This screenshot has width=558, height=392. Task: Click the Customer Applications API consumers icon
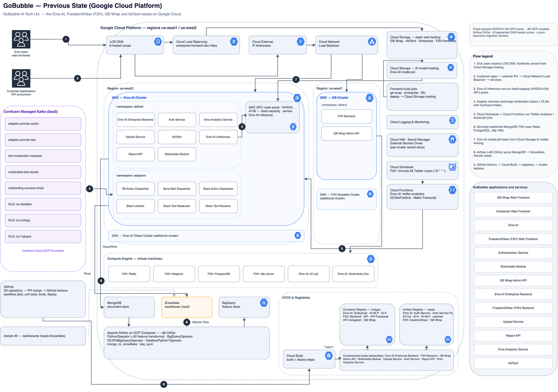pos(21,78)
